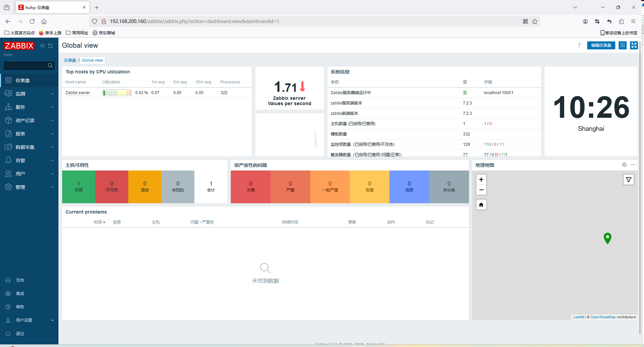Open the dashboard actions list icon

[x=623, y=45]
